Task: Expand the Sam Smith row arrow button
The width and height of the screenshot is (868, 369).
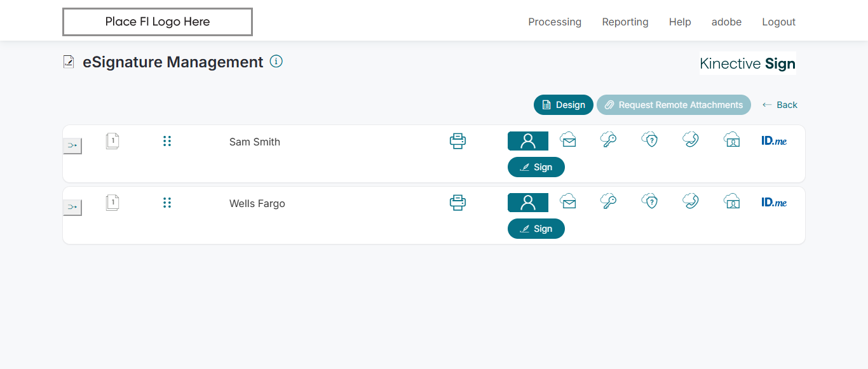Action: coord(72,146)
